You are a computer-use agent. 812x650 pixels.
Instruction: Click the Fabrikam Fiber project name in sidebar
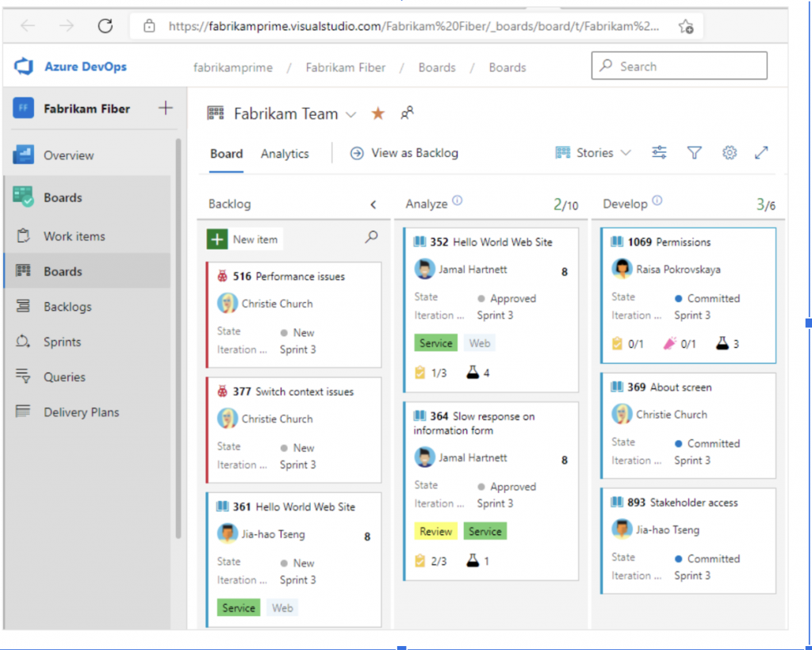tap(87, 109)
